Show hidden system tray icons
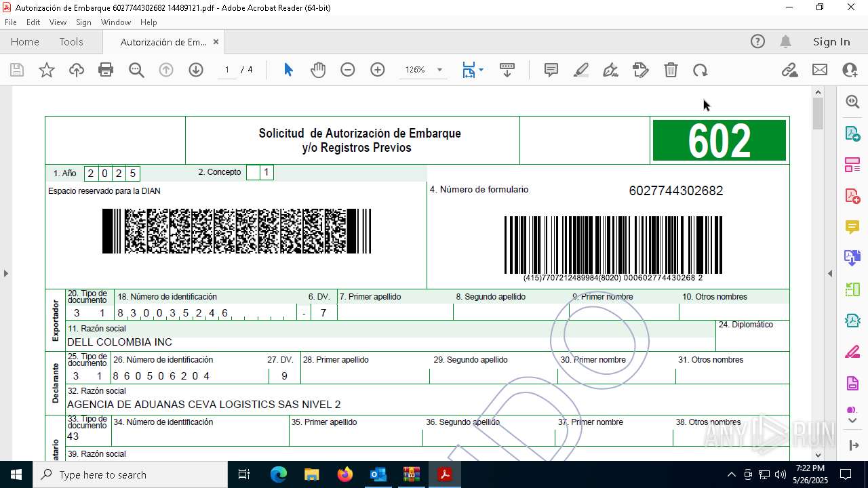The image size is (868, 488). pos(731,474)
